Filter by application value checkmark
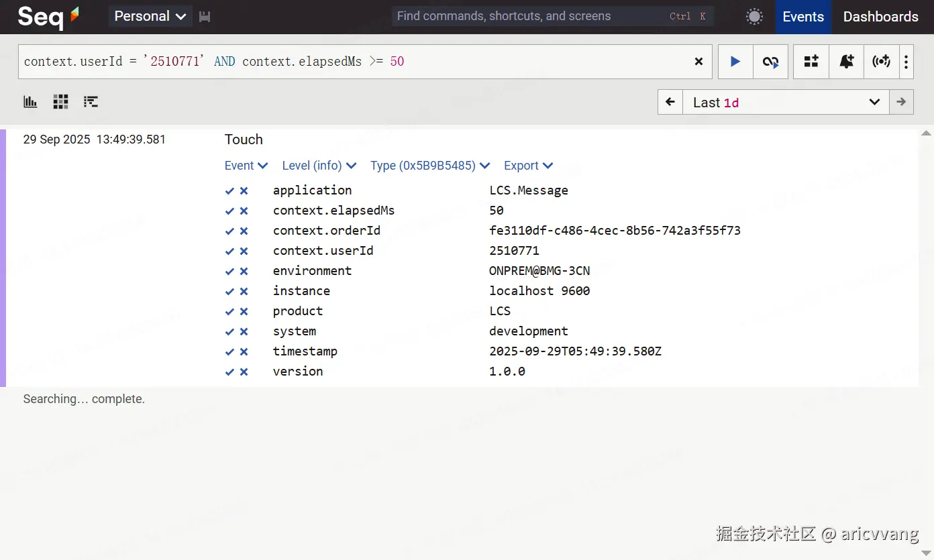The height and width of the screenshot is (560, 934). click(x=229, y=190)
